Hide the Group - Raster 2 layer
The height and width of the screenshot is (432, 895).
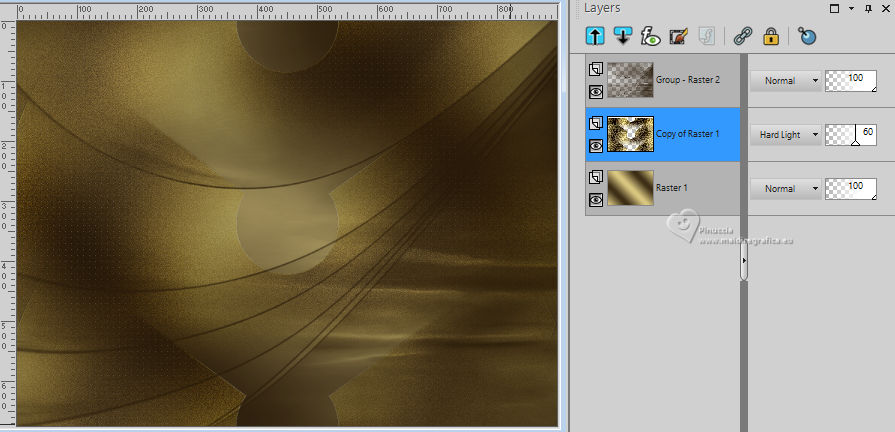pyautogui.click(x=596, y=92)
